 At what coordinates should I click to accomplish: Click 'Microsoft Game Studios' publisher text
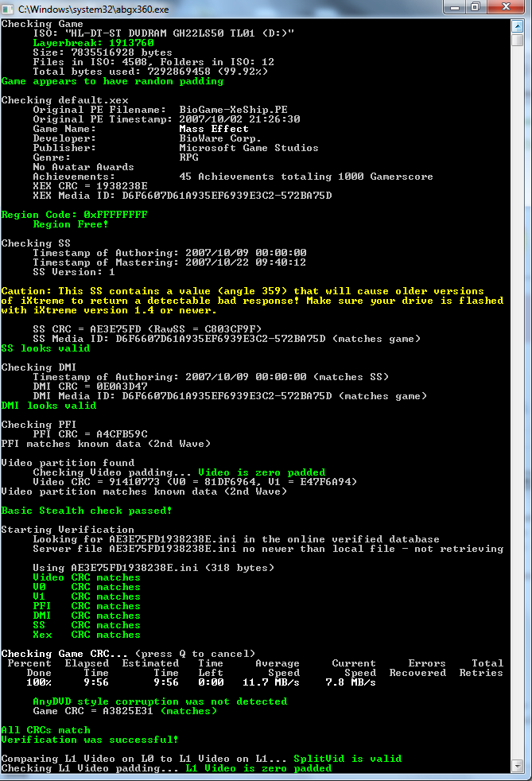pos(249,148)
